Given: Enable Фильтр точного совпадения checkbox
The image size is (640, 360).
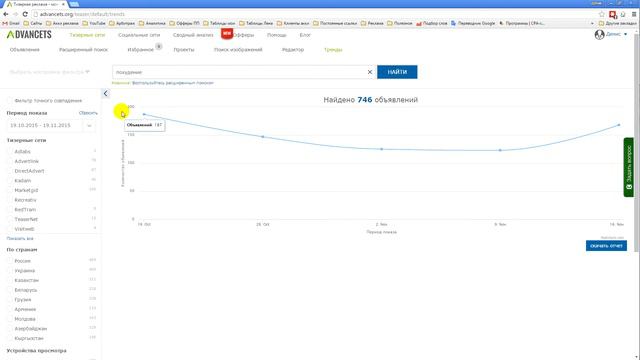Looking at the screenshot, I should [10, 100].
